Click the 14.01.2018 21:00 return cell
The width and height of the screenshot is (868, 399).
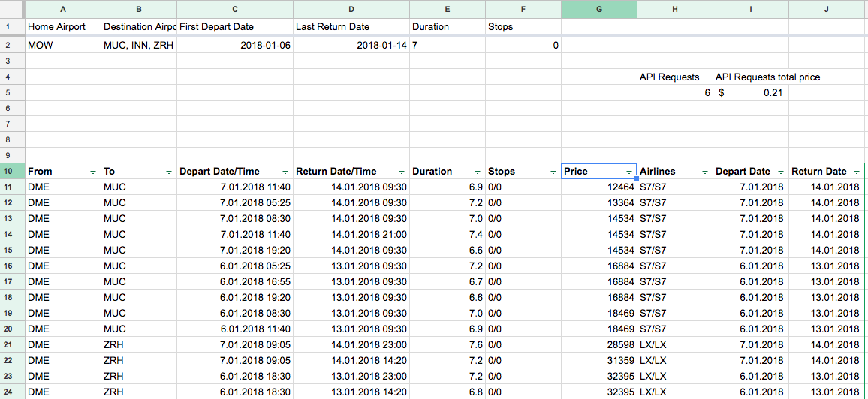[351, 234]
